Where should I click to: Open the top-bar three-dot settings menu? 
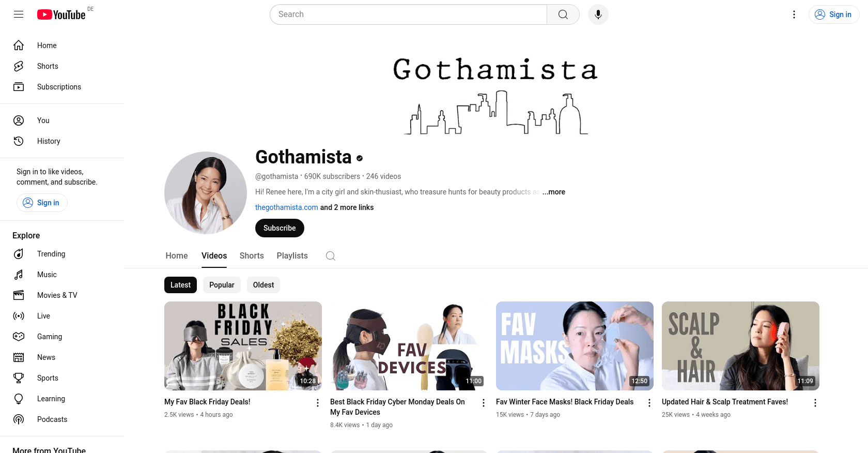[794, 14]
